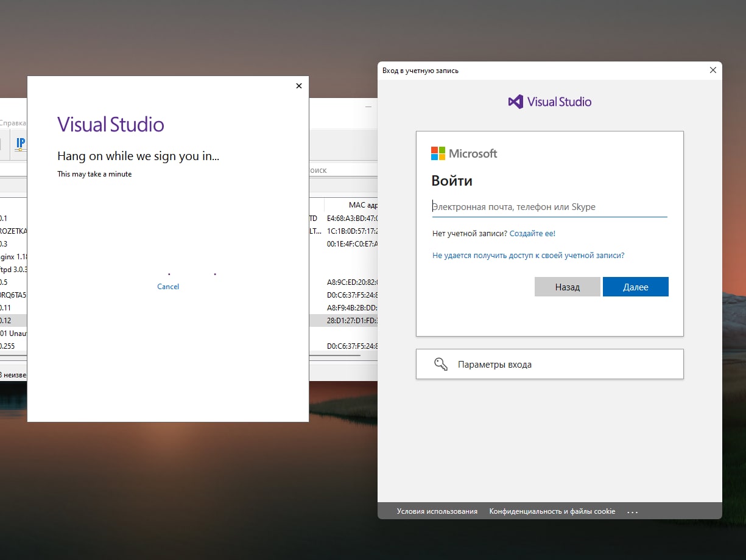Click the IP icon in background scanner toolbar
Image resolution: width=746 pixels, height=560 pixels.
pyautogui.click(x=20, y=145)
